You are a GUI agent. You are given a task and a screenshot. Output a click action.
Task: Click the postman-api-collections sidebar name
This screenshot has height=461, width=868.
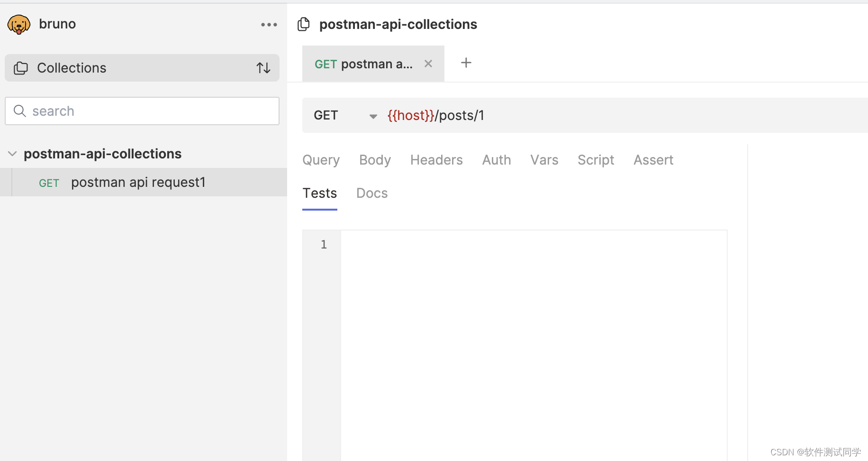click(103, 154)
